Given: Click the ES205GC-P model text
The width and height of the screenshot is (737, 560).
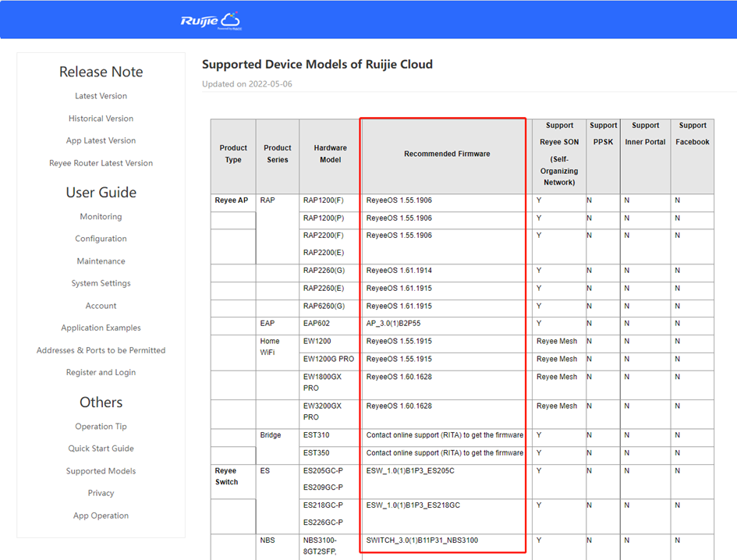Looking at the screenshot, I should 323,470.
